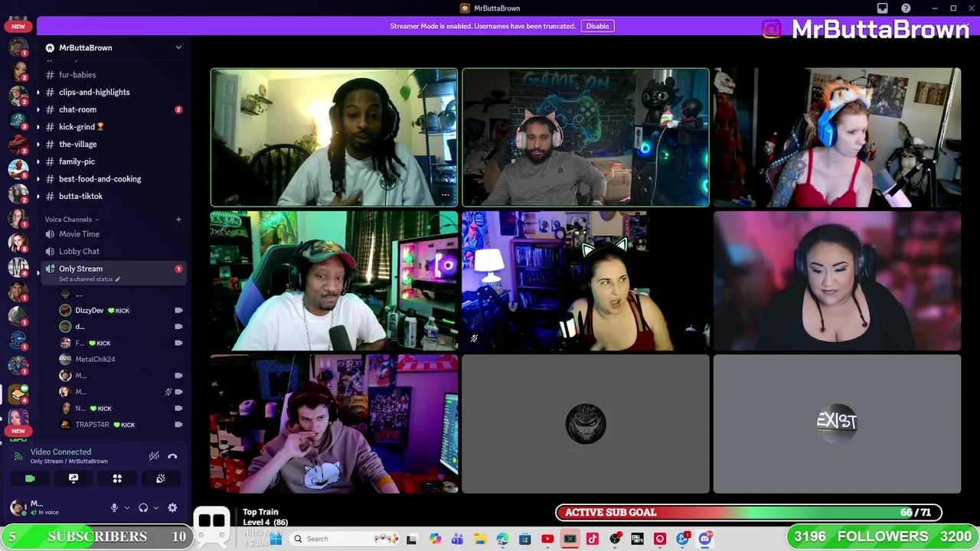Open Microsoft Edge from taskbar
Image resolution: width=980 pixels, height=551 pixels.
point(502,539)
